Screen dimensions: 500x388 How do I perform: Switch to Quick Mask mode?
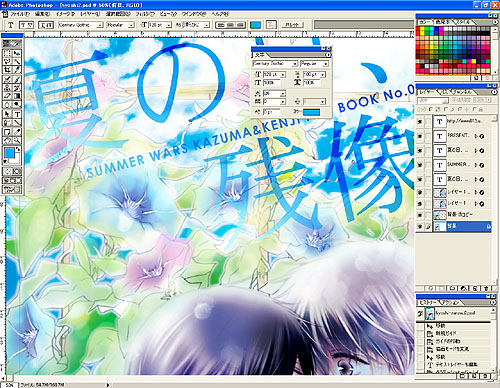[17, 172]
